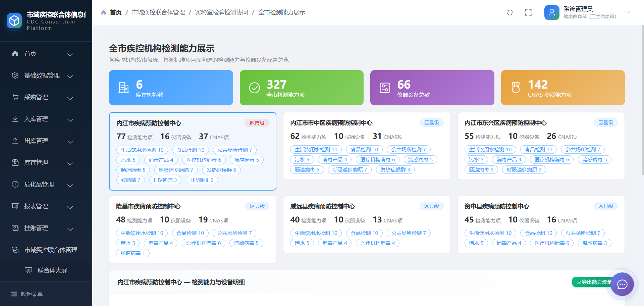The image size is (644, 306).
Task: Expand the 基础数据管理 menu chevron
Action: pos(70,76)
